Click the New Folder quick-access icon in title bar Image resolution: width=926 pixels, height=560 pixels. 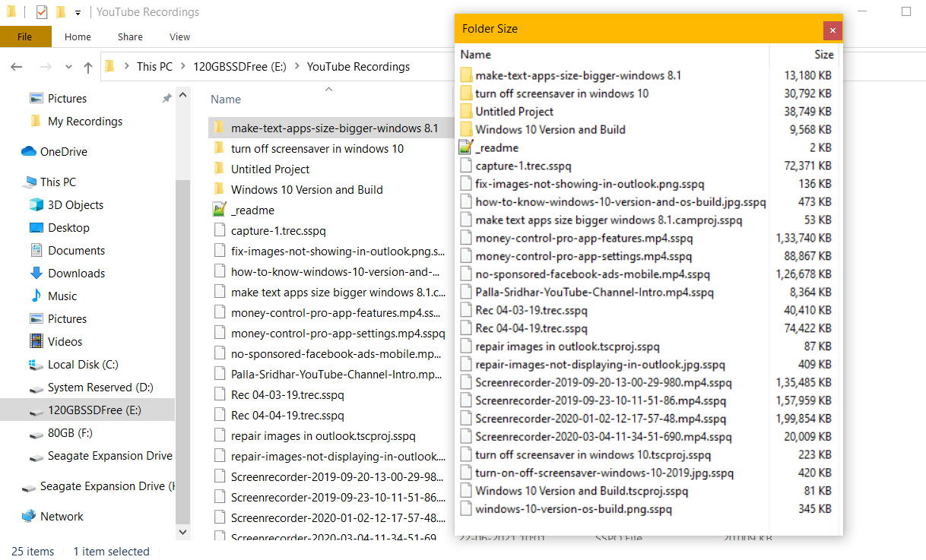coord(60,12)
